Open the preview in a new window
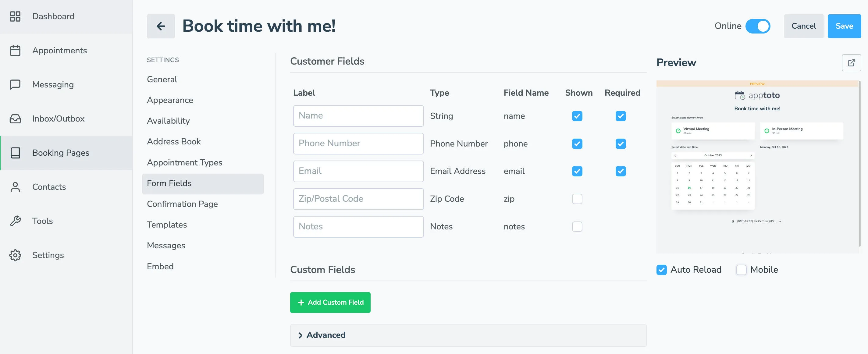Image resolution: width=868 pixels, height=354 pixels. [x=852, y=63]
